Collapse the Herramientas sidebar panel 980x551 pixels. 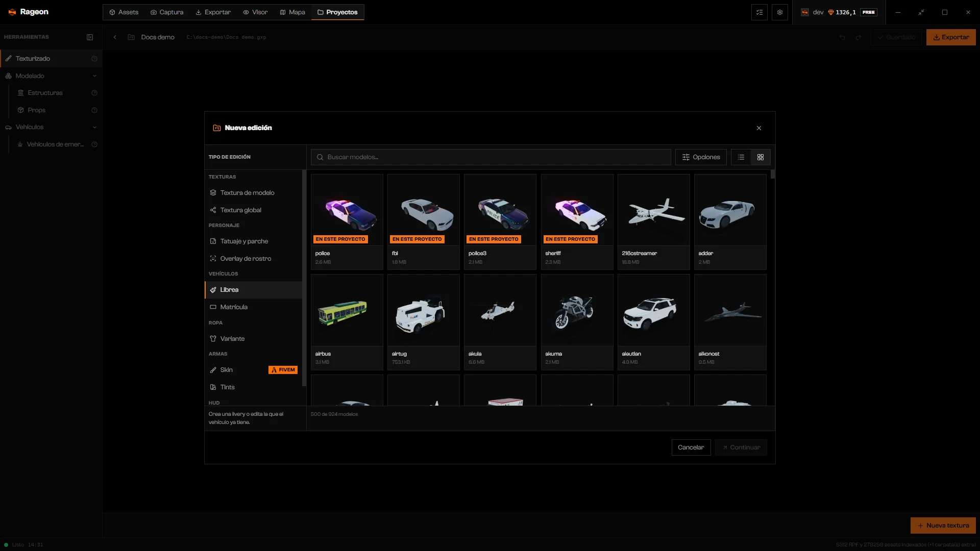click(x=90, y=37)
